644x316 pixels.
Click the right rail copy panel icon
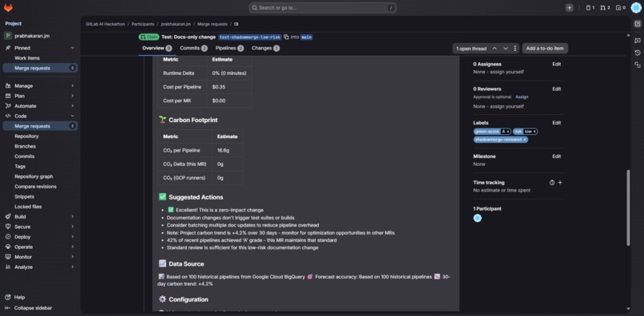coord(638,65)
